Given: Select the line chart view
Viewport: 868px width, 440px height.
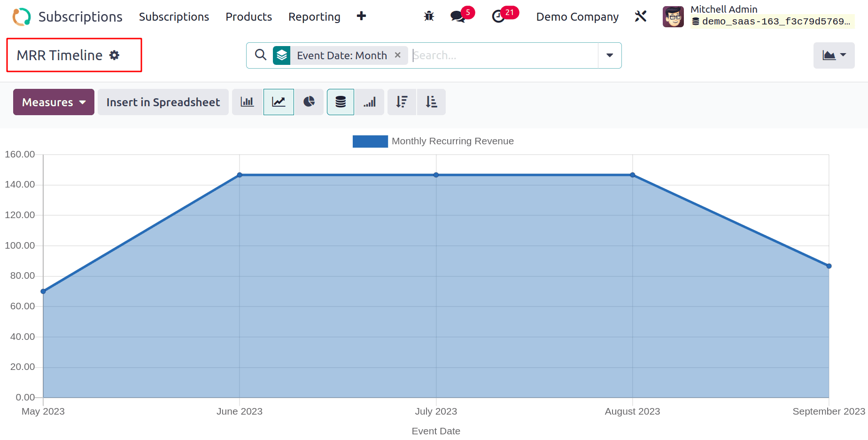Looking at the screenshot, I should (x=279, y=102).
